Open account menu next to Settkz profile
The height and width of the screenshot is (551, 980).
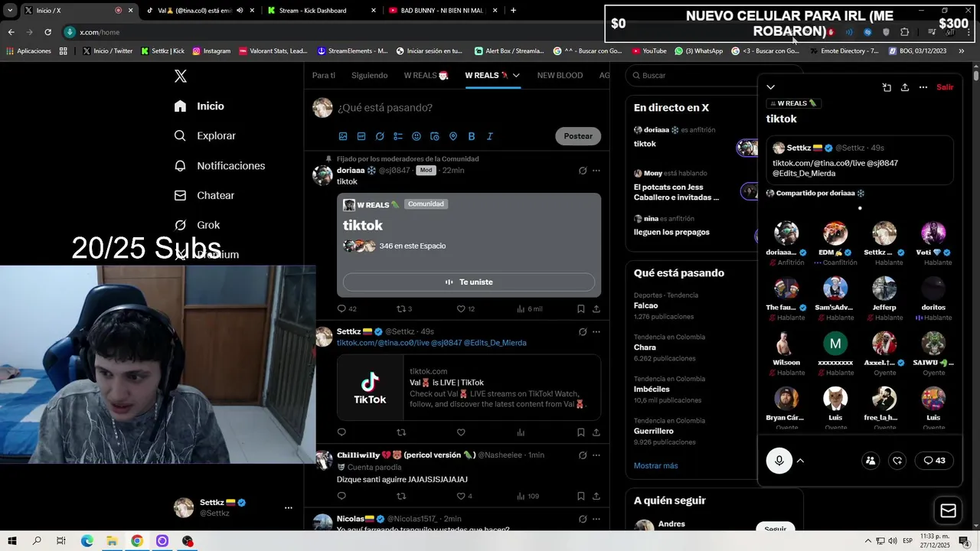click(x=289, y=507)
